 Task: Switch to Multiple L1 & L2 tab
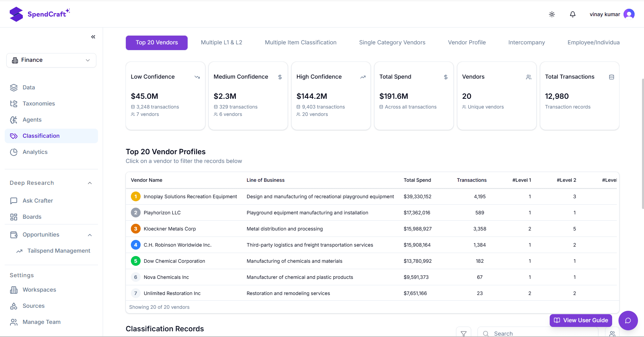(x=221, y=43)
